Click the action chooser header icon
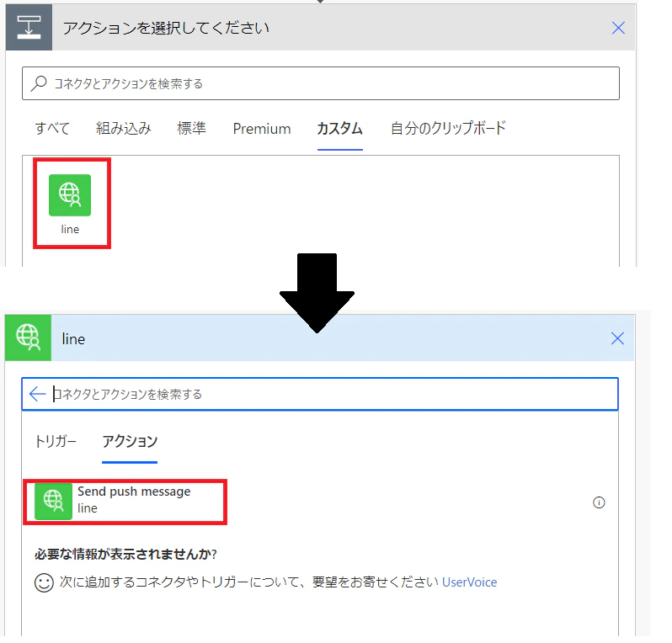 click(x=29, y=28)
